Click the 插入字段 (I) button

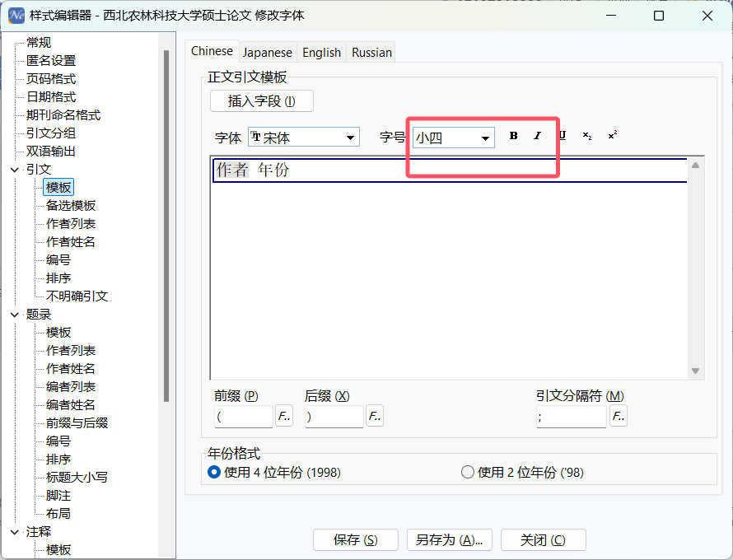point(262,101)
